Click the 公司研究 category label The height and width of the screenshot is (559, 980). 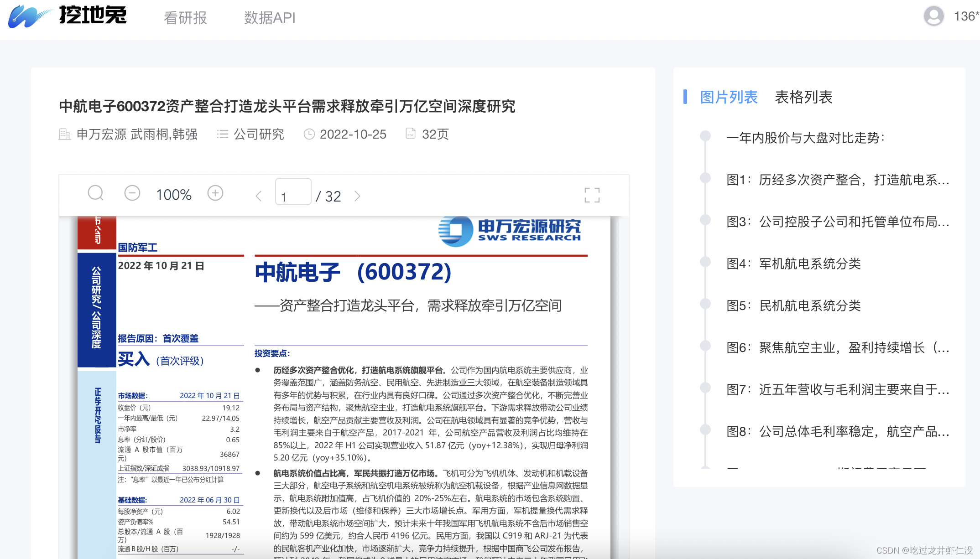click(258, 134)
